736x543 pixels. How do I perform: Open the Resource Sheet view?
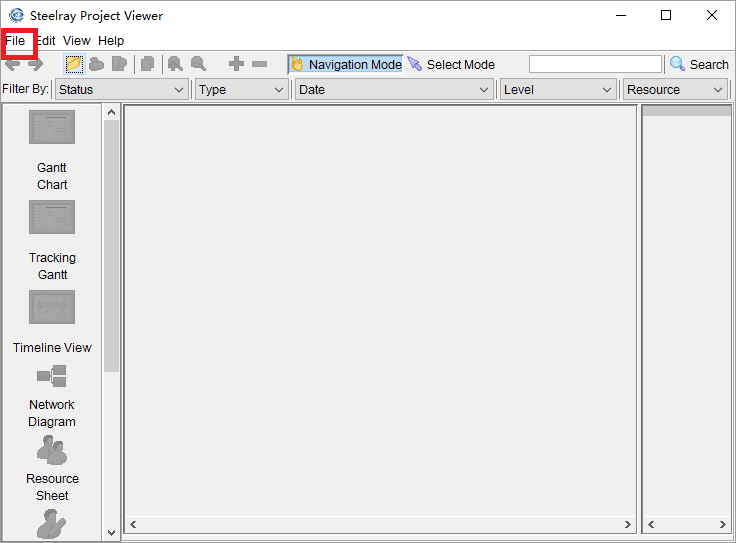click(x=52, y=469)
